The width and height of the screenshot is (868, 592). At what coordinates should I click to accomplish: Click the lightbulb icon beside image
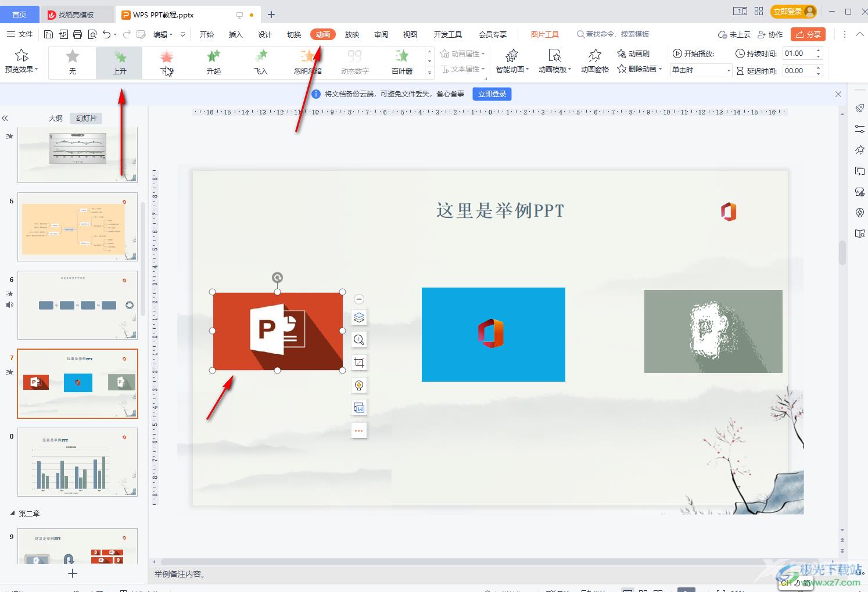click(359, 385)
